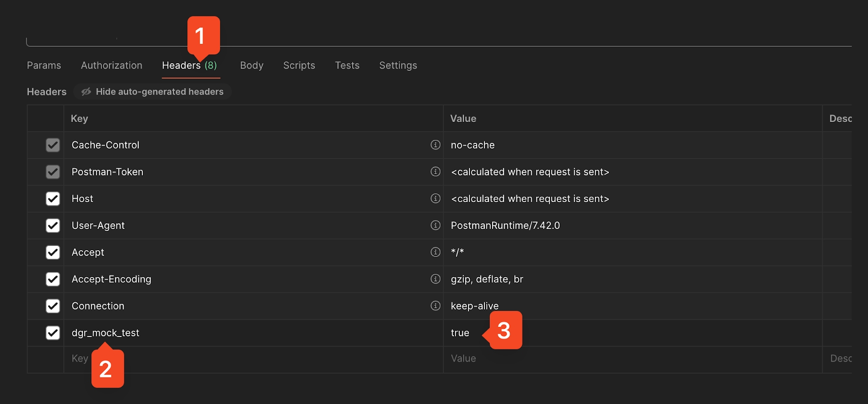Click the info icon for Postman-Token

tap(435, 172)
